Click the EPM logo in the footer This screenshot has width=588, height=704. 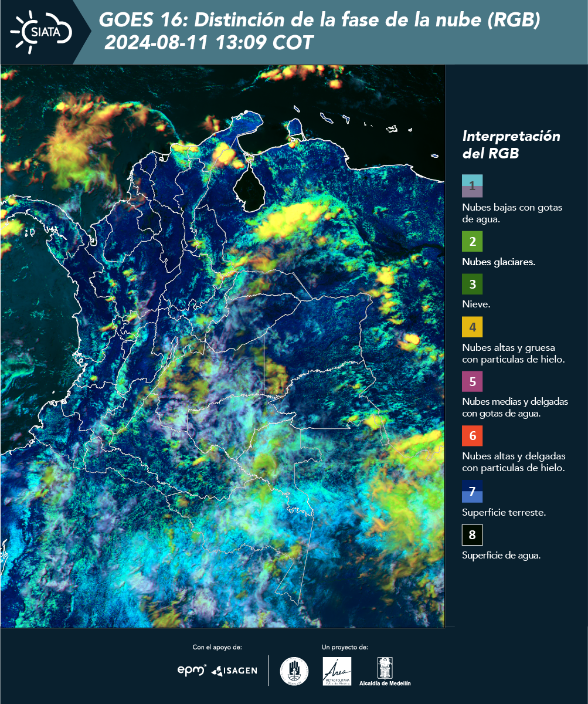pyautogui.click(x=192, y=670)
